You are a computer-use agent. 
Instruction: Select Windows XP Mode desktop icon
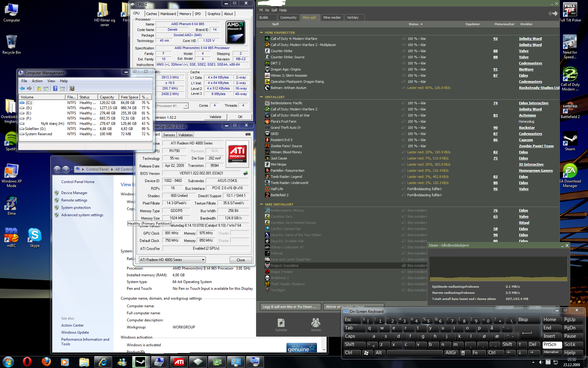(11, 175)
